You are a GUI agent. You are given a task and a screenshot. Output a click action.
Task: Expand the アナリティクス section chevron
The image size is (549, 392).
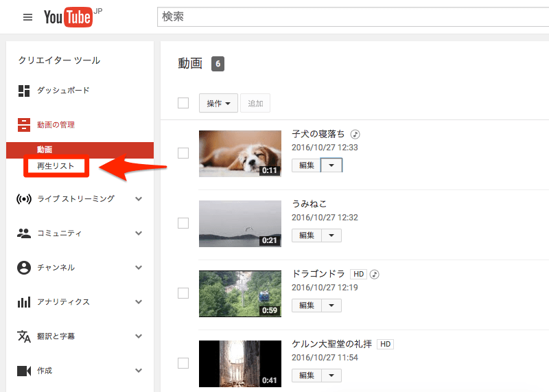point(139,302)
